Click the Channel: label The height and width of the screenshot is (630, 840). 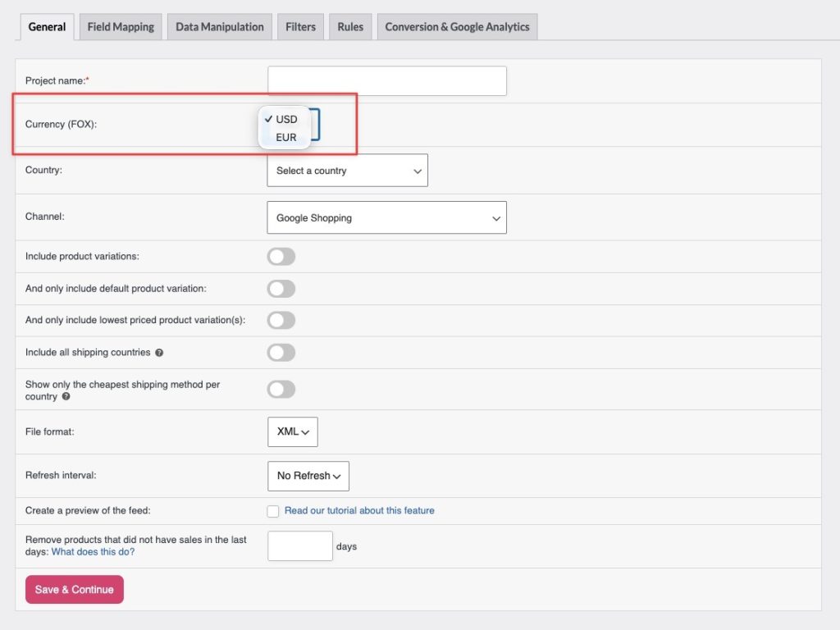(x=45, y=217)
